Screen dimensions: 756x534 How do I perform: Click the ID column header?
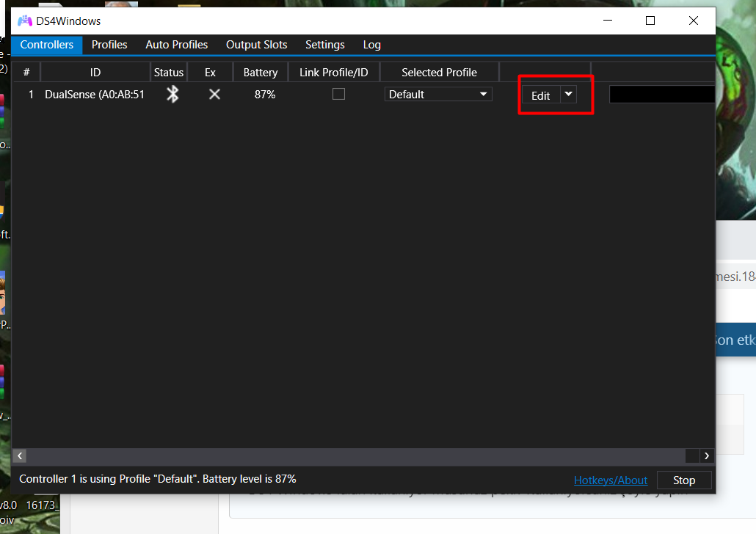pos(95,73)
